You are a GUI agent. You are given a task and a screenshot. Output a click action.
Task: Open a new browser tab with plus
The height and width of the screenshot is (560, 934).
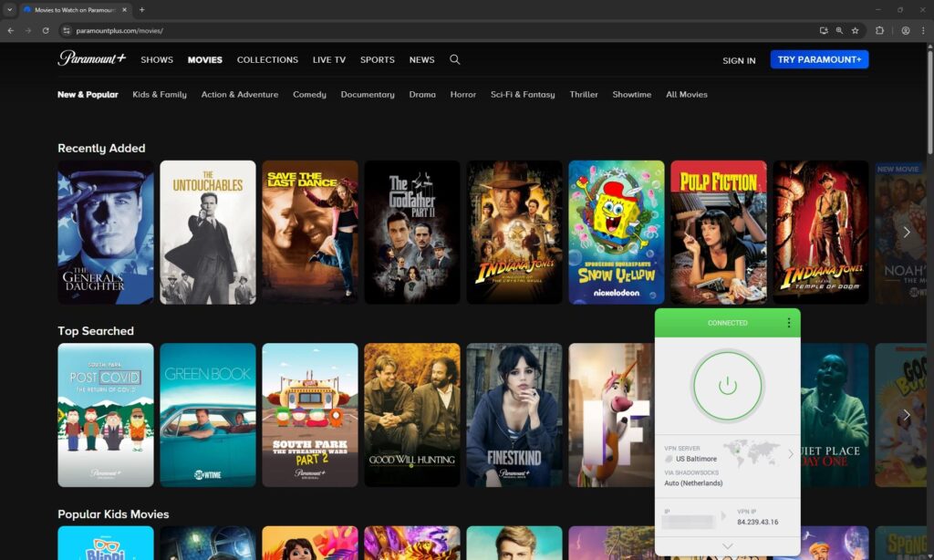141,9
